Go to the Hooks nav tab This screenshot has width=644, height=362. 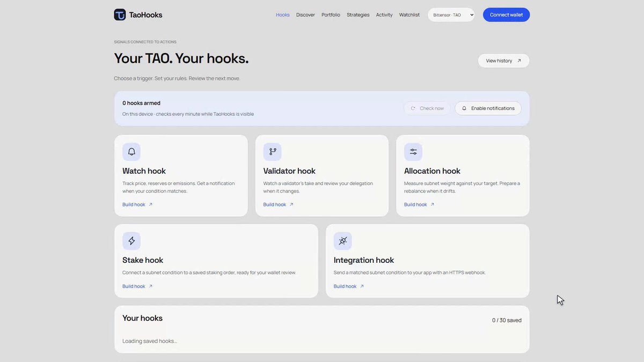(283, 15)
